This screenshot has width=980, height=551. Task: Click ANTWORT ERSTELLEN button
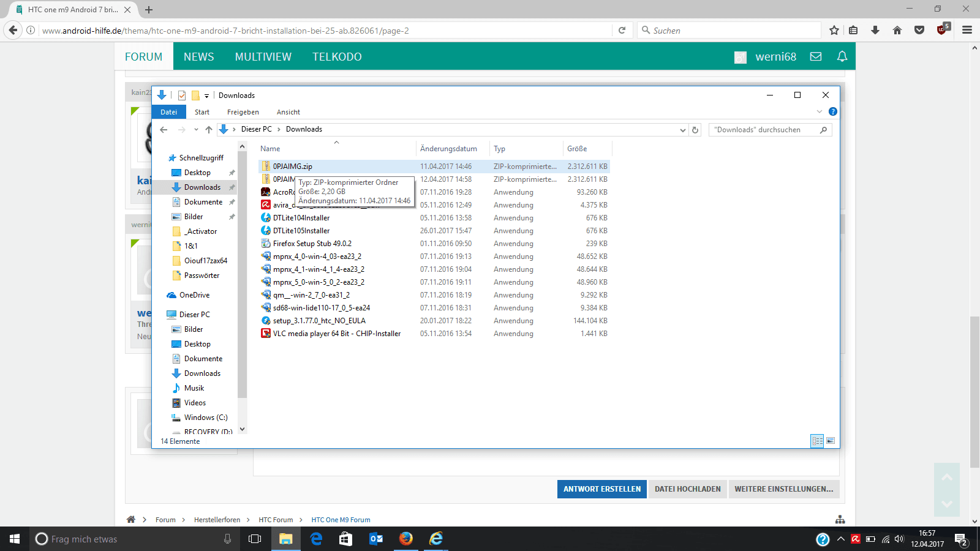602,489
